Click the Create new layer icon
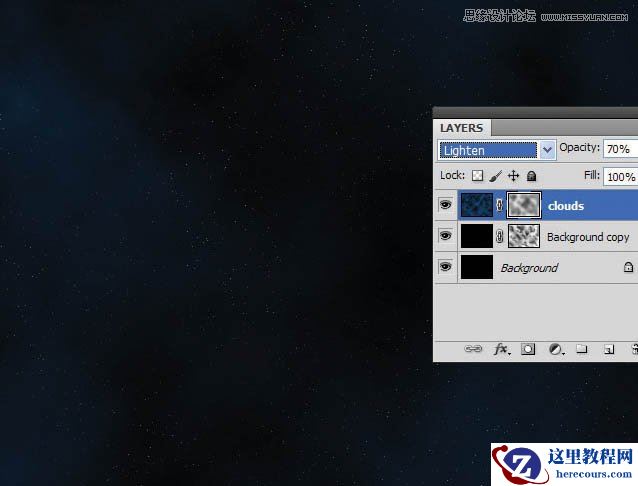 (609, 349)
